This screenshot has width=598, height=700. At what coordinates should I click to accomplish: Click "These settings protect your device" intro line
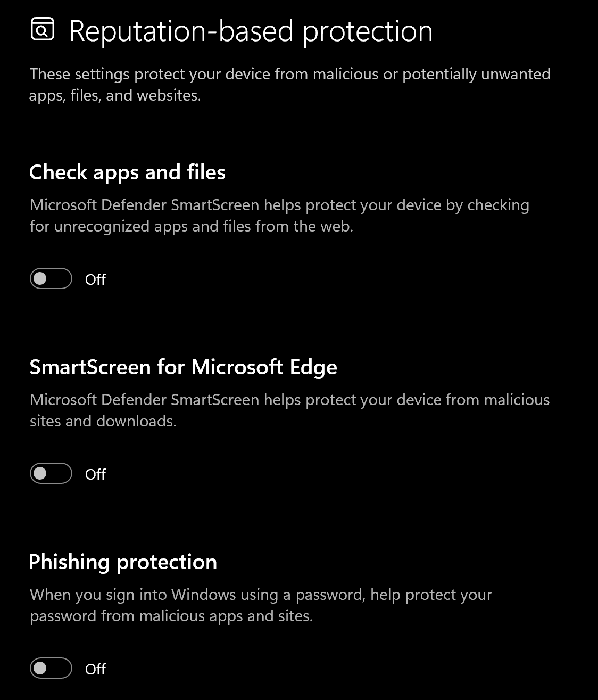290,74
